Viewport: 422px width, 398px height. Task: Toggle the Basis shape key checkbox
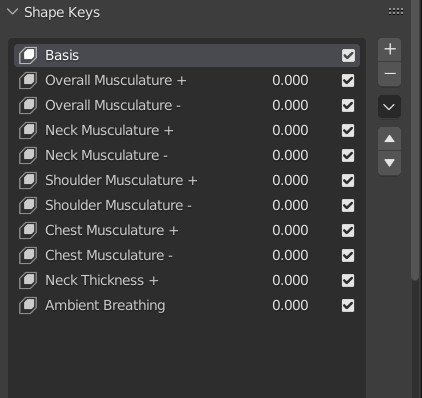(x=348, y=56)
